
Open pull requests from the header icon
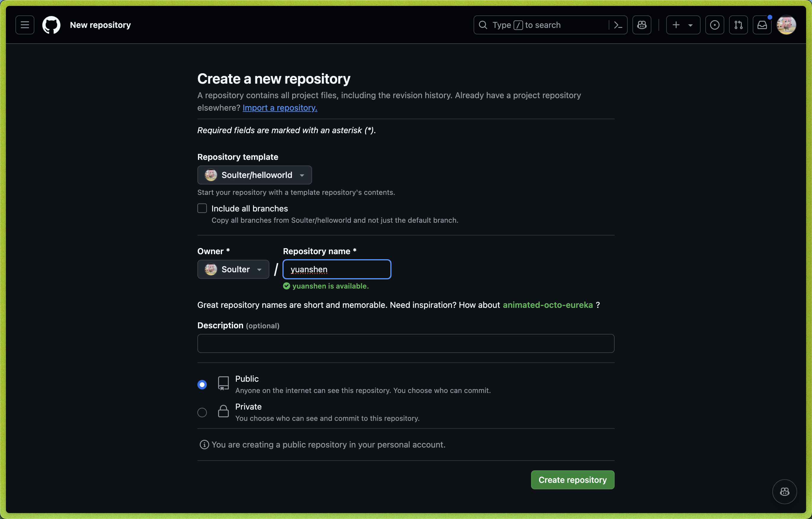pos(739,25)
